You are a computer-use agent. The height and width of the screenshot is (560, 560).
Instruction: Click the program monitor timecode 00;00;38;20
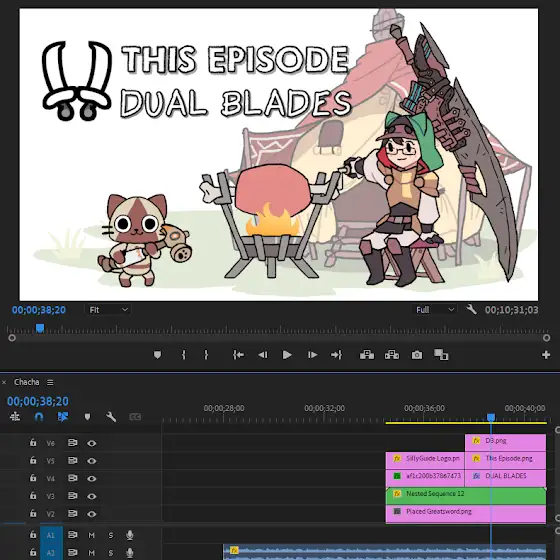(39, 310)
